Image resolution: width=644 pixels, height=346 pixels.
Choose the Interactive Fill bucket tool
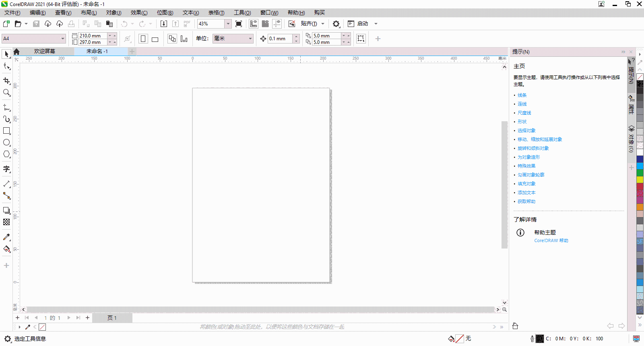tap(6, 249)
